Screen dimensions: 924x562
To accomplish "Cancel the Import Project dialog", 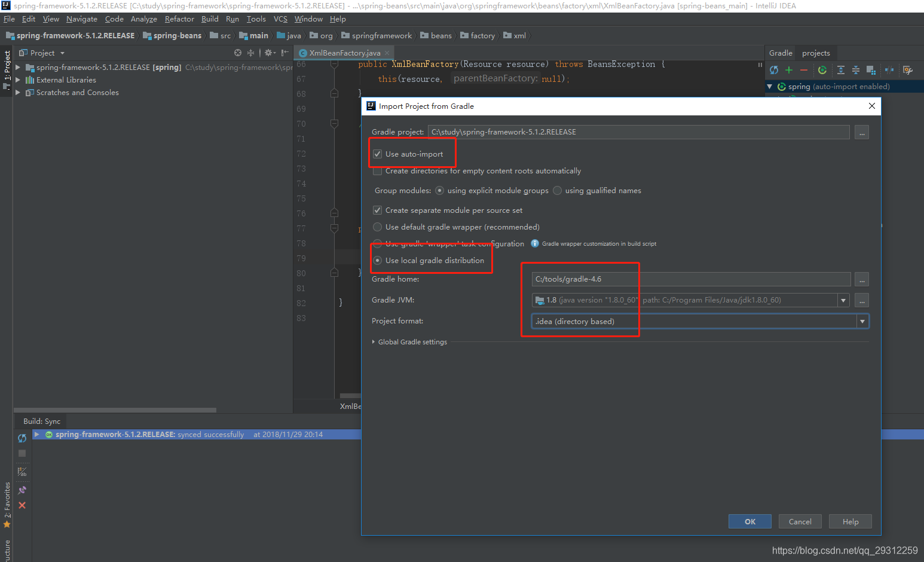I will click(800, 521).
